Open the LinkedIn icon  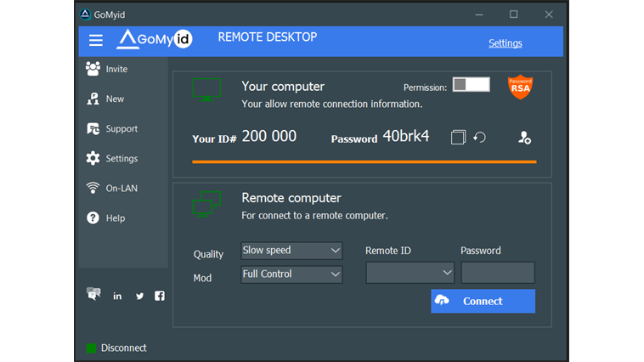117,297
